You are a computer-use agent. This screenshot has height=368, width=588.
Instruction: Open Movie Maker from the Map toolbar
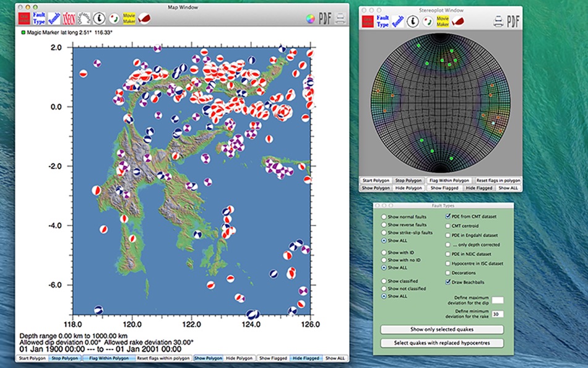click(x=128, y=18)
